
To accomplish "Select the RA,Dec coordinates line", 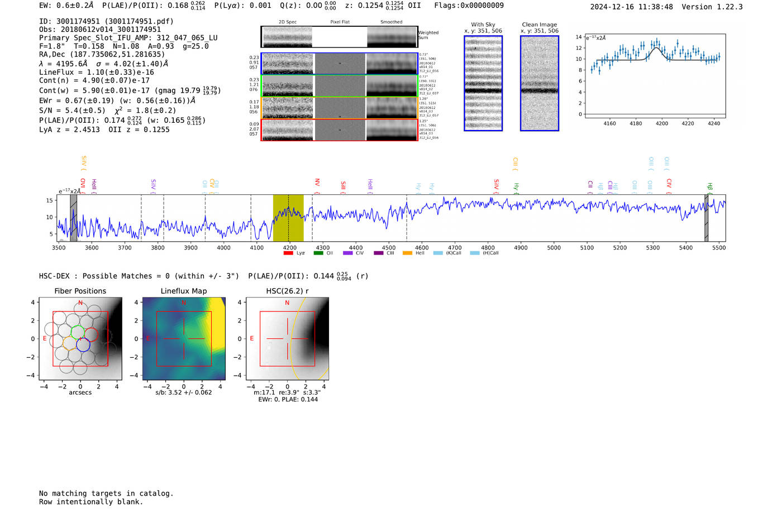I will [102, 55].
